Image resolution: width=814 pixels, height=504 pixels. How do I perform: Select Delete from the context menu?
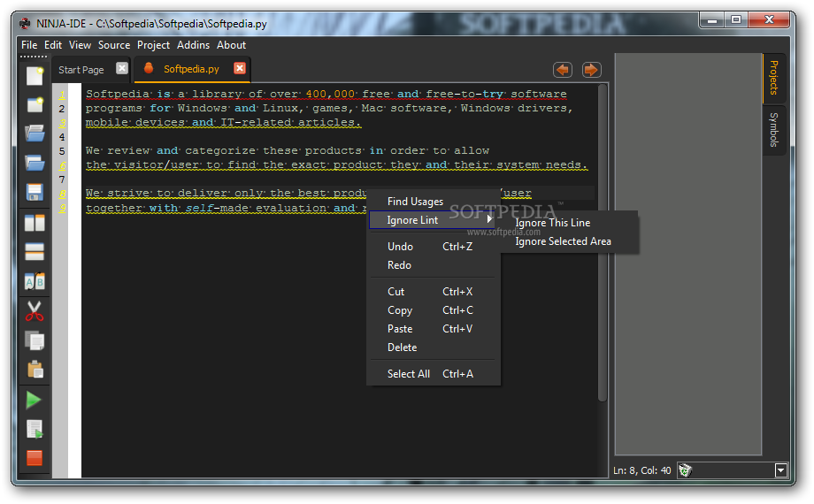click(x=432, y=347)
